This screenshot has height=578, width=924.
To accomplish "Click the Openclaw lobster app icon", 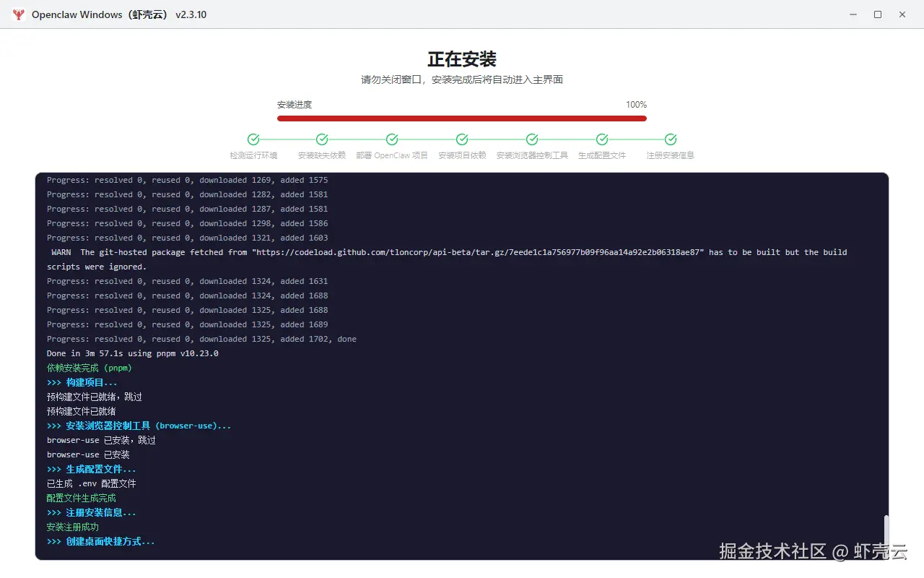I will click(x=19, y=14).
